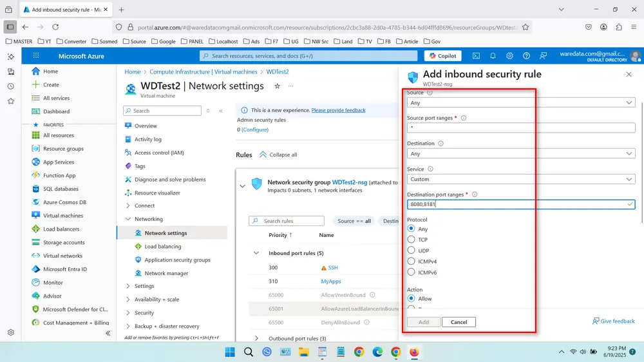Click the Copilot button
The image size is (644, 362).
tap(443, 56)
